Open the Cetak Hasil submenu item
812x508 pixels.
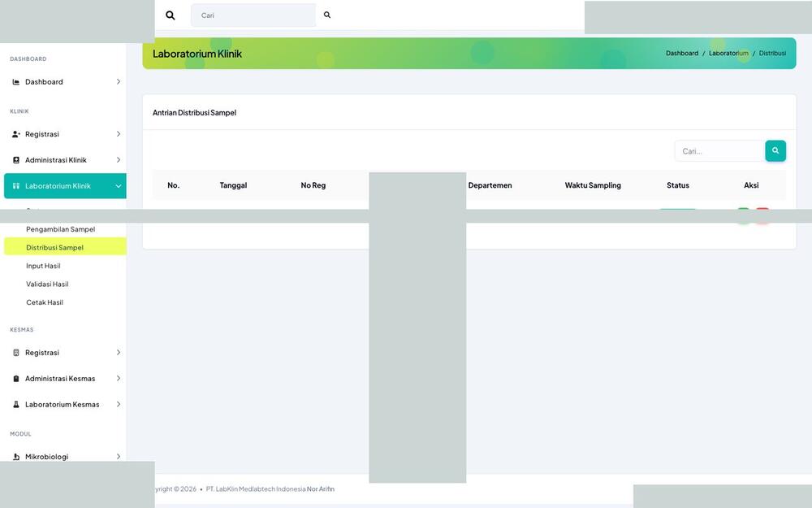click(x=45, y=302)
